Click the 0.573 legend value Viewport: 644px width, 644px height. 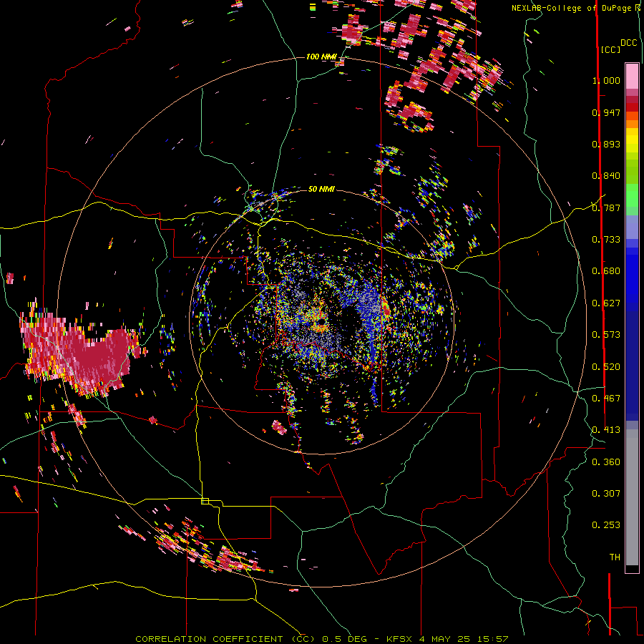point(606,335)
